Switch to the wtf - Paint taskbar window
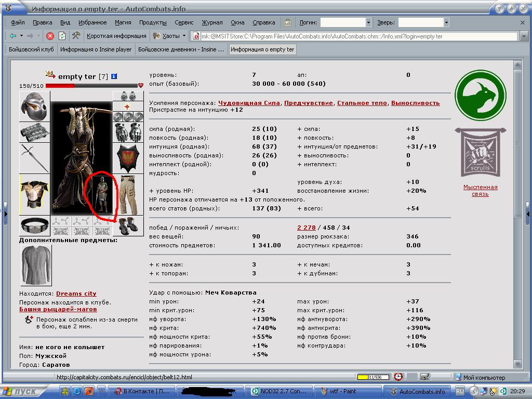Viewport: 532px width, 399px height. [x=348, y=391]
